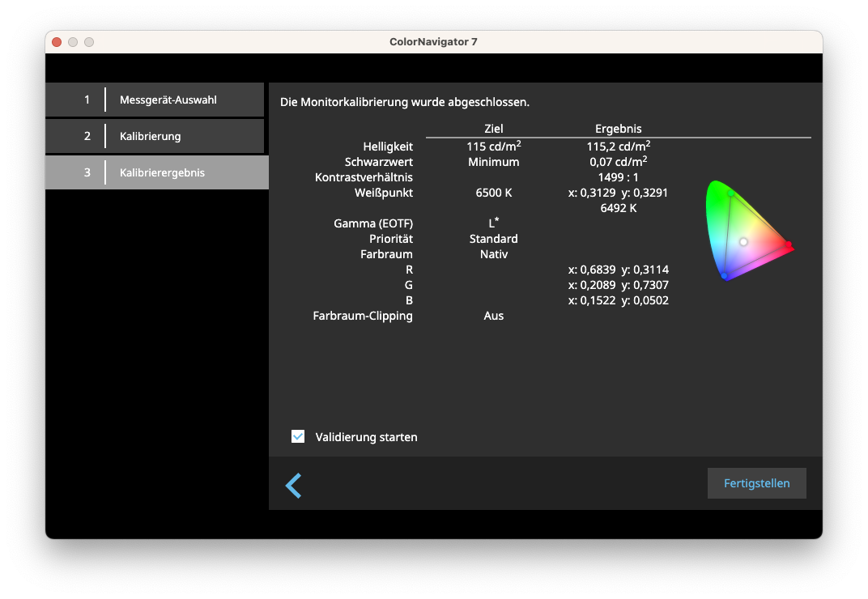Click the contrast ratio value 1499 : 1

click(x=618, y=177)
